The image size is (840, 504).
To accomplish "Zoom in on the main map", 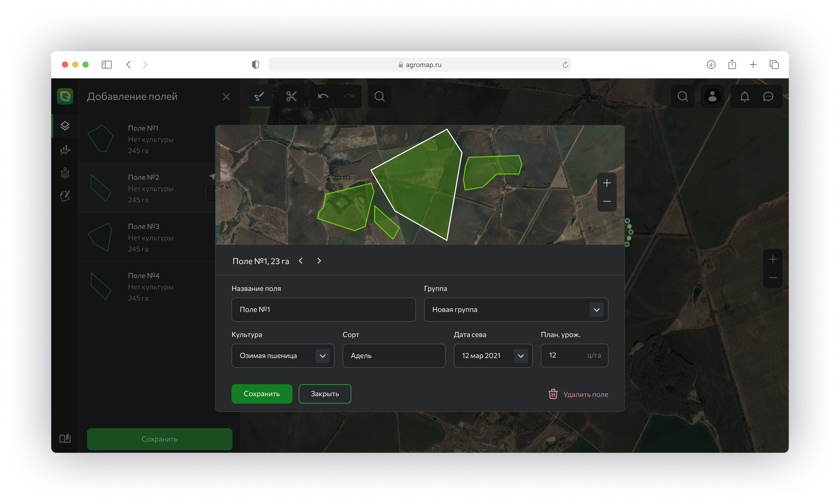I will coord(772,259).
